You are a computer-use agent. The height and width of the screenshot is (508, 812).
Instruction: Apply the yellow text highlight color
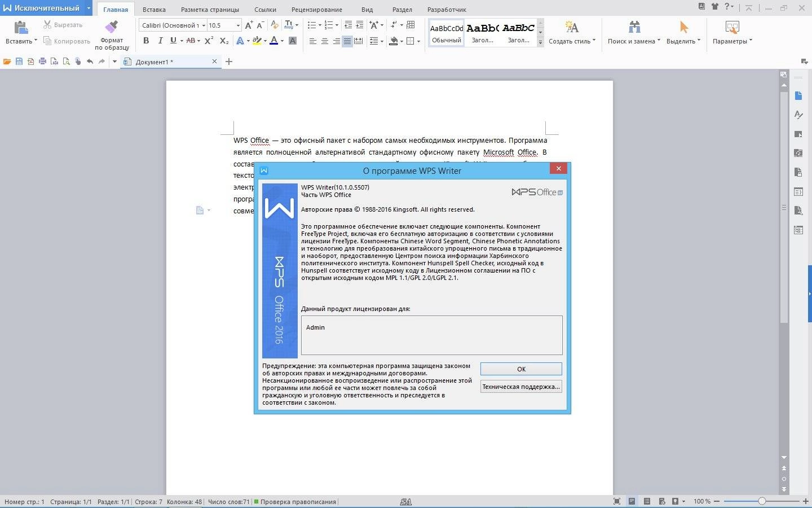257,41
